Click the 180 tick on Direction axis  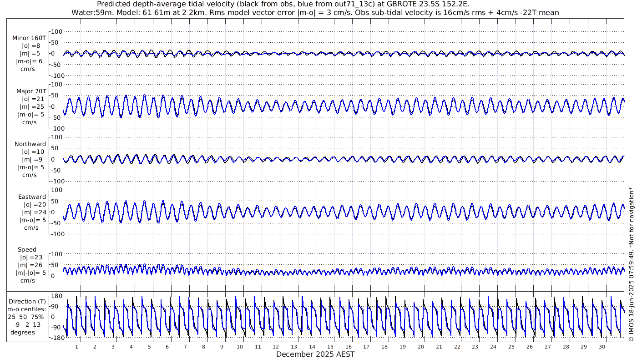pyautogui.click(x=56, y=296)
